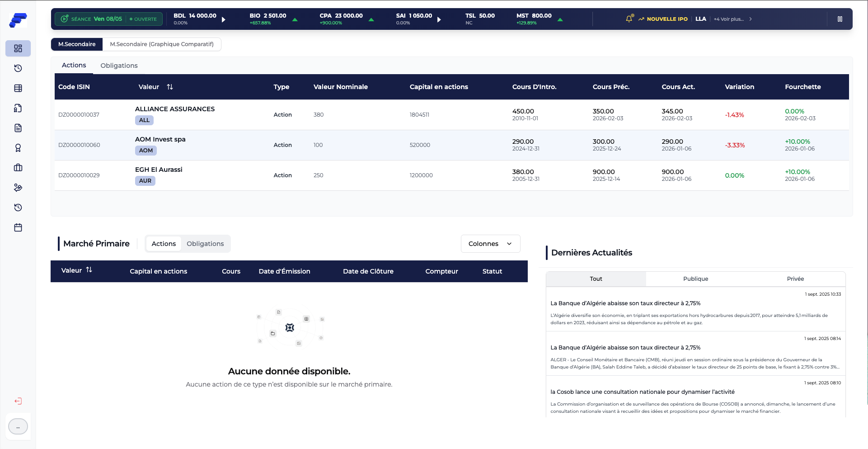The width and height of the screenshot is (868, 449).
Task: Click the round avatar button with dots
Action: click(18, 426)
